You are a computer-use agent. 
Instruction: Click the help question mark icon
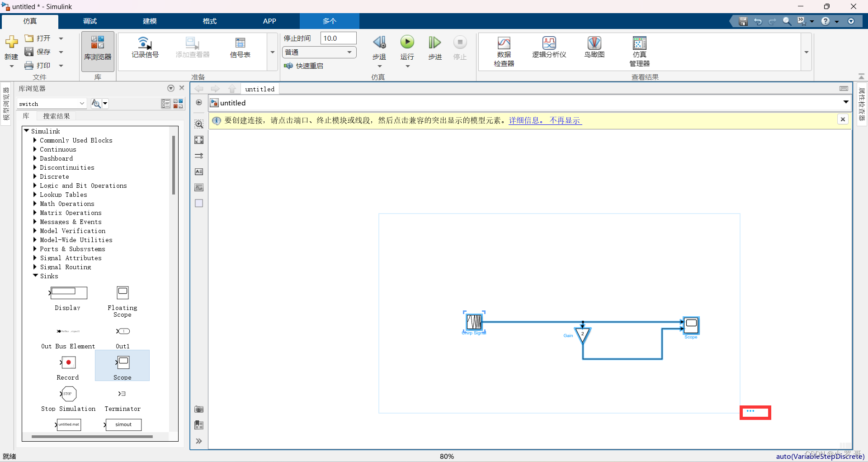(x=826, y=21)
